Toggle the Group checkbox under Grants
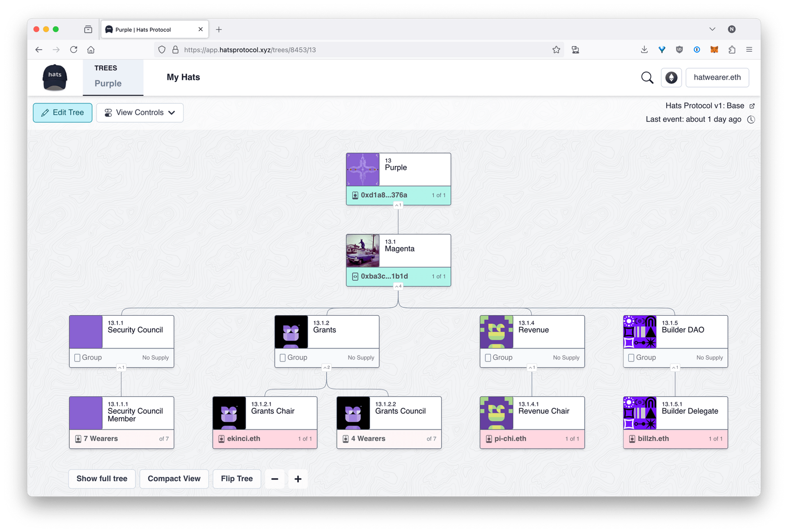Viewport: 788px width, 532px height. pyautogui.click(x=283, y=357)
